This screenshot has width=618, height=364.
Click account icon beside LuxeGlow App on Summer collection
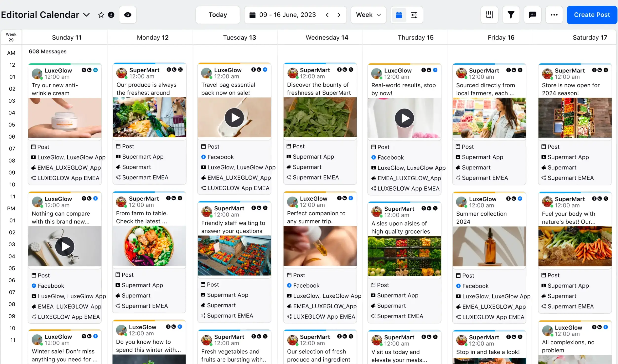(x=458, y=296)
